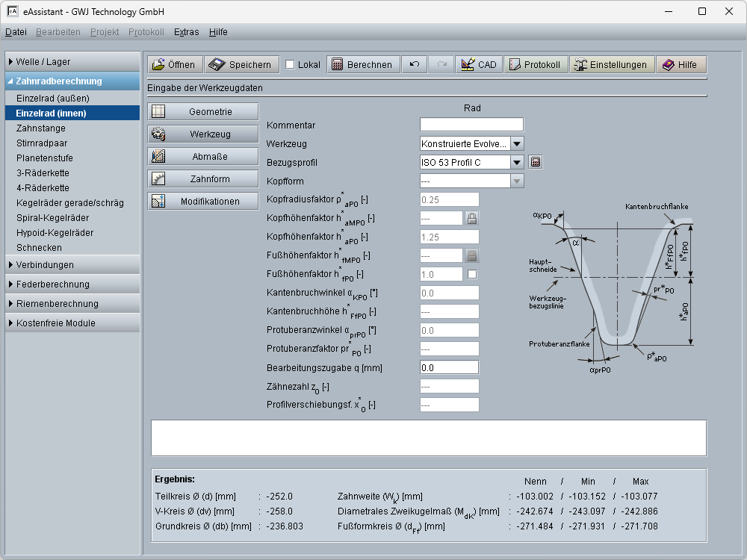This screenshot has height=560, width=747.
Task: Open Einstellungen from the toolbar
Action: coord(613,65)
